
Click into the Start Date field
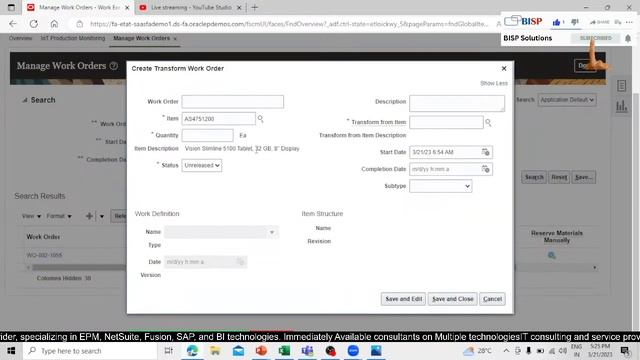445,152
